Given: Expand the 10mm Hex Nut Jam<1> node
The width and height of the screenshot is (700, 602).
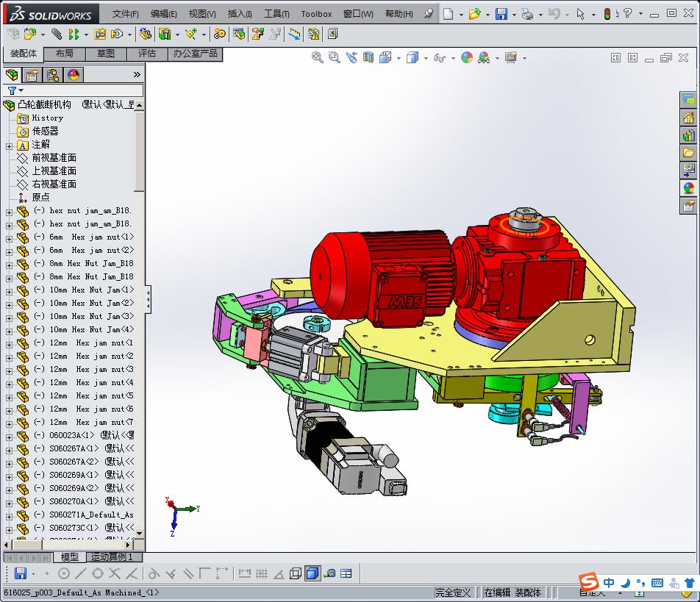Looking at the screenshot, I should click(x=9, y=291).
